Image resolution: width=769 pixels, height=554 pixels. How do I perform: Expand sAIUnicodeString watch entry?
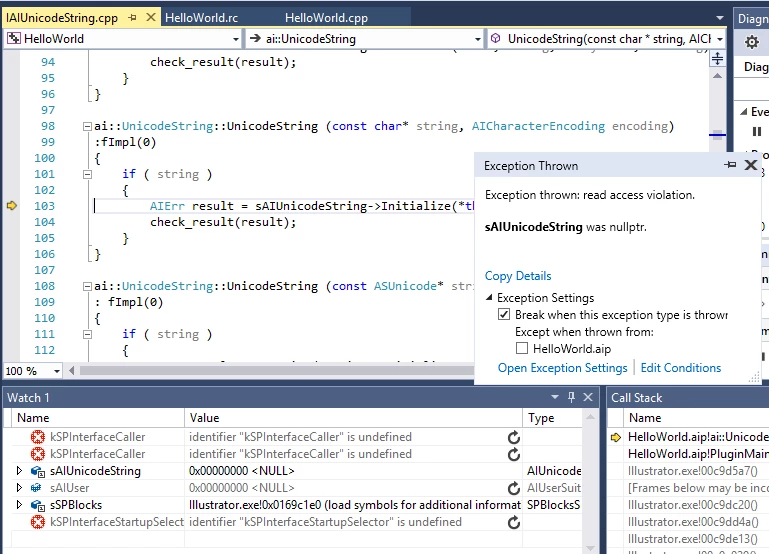click(x=19, y=471)
